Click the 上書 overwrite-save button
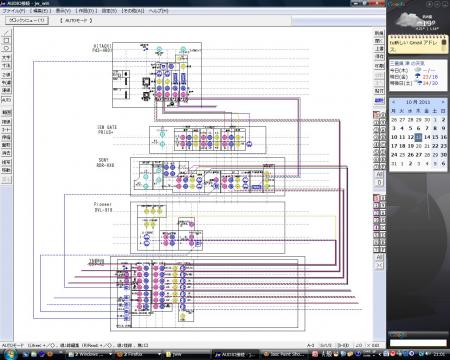 point(379,49)
